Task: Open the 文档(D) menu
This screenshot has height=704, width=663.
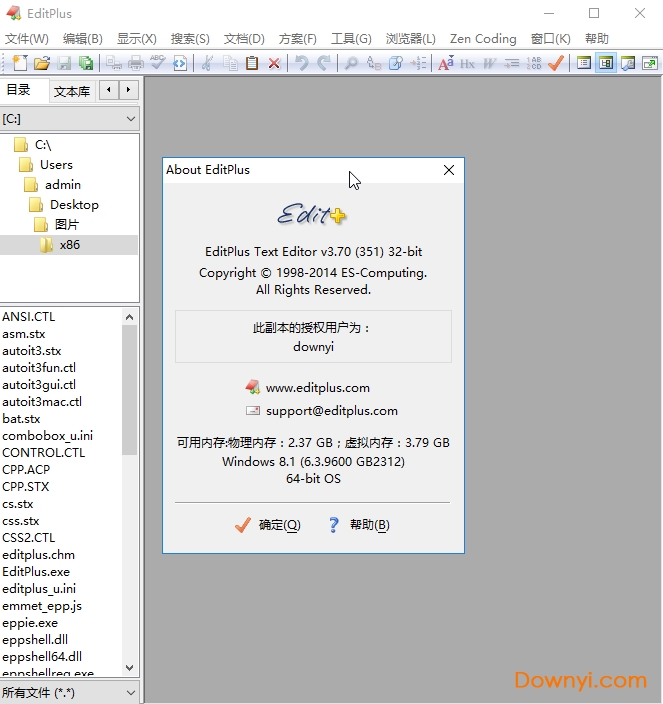Action: (x=244, y=39)
